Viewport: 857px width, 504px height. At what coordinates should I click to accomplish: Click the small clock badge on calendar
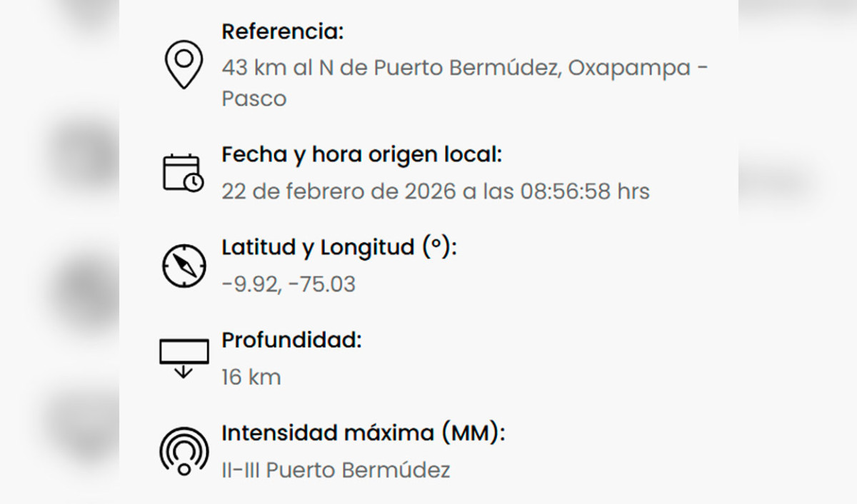[x=193, y=182]
